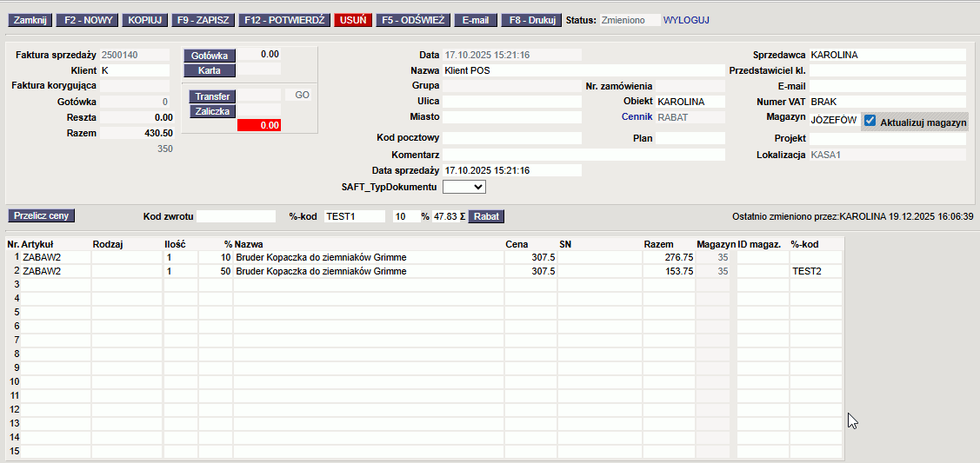980x463 pixels.
Task: Select Gotówka payment button
Action: tap(209, 55)
